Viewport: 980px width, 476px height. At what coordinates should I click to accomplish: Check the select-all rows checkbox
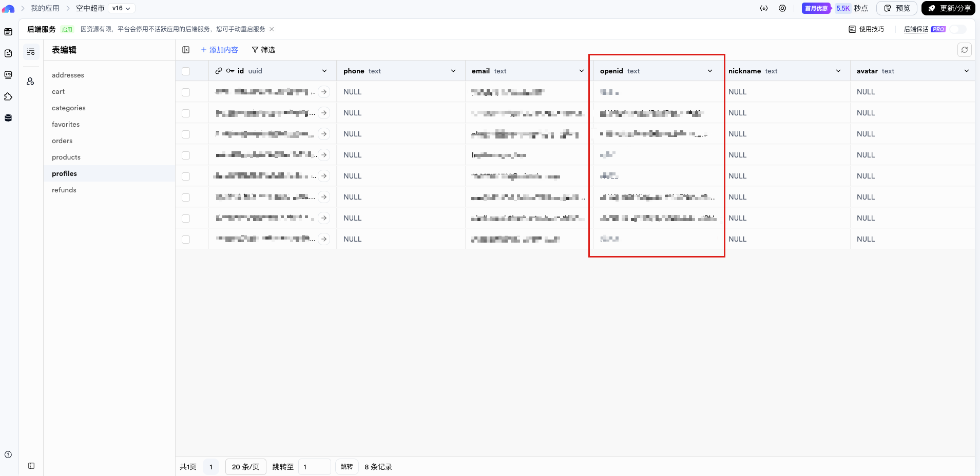pos(186,71)
